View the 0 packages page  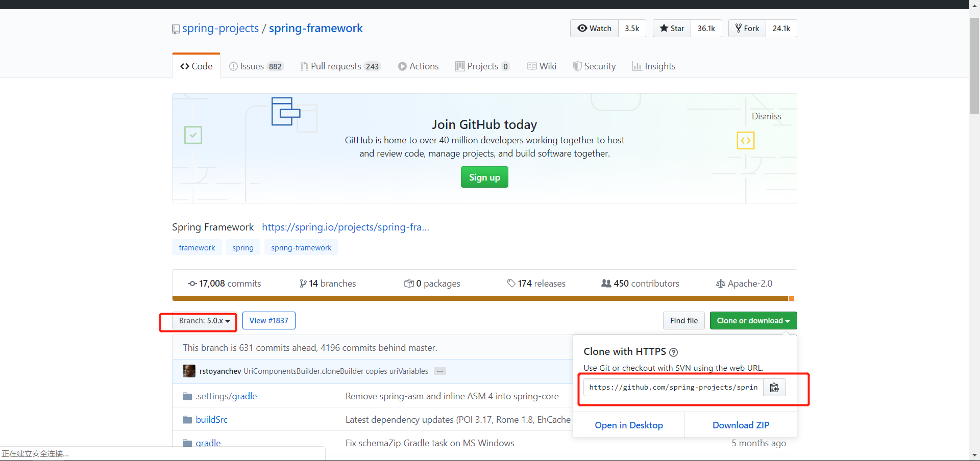432,284
